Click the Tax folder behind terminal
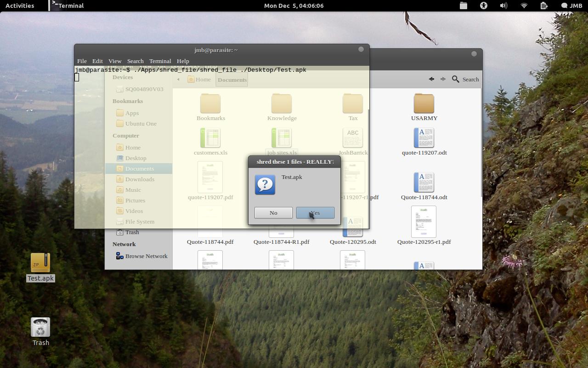Image resolution: width=588 pixels, height=368 pixels. (x=353, y=107)
